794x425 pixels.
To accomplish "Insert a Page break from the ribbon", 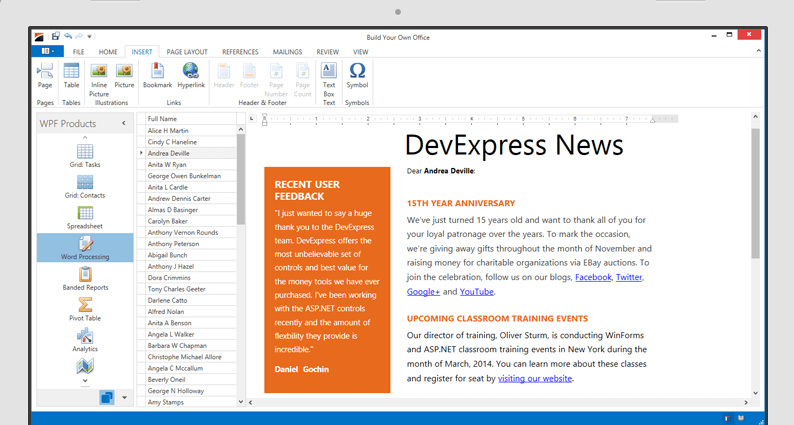I will coord(45,76).
